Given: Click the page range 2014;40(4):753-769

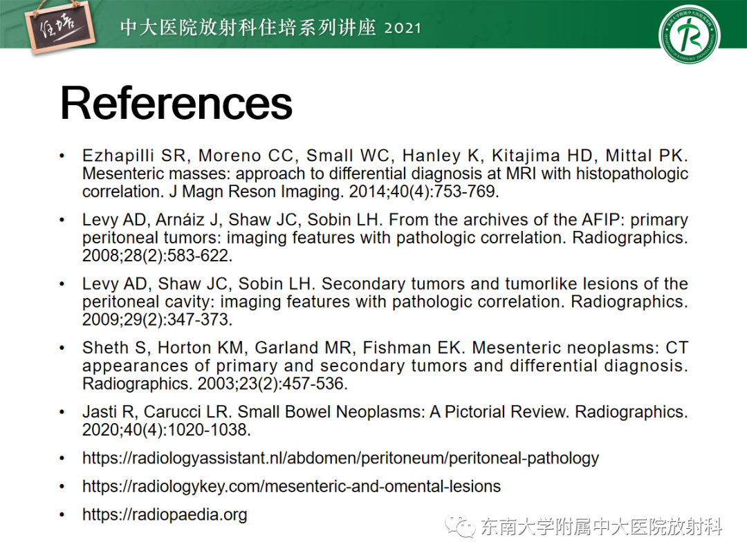Looking at the screenshot, I should (423, 192).
